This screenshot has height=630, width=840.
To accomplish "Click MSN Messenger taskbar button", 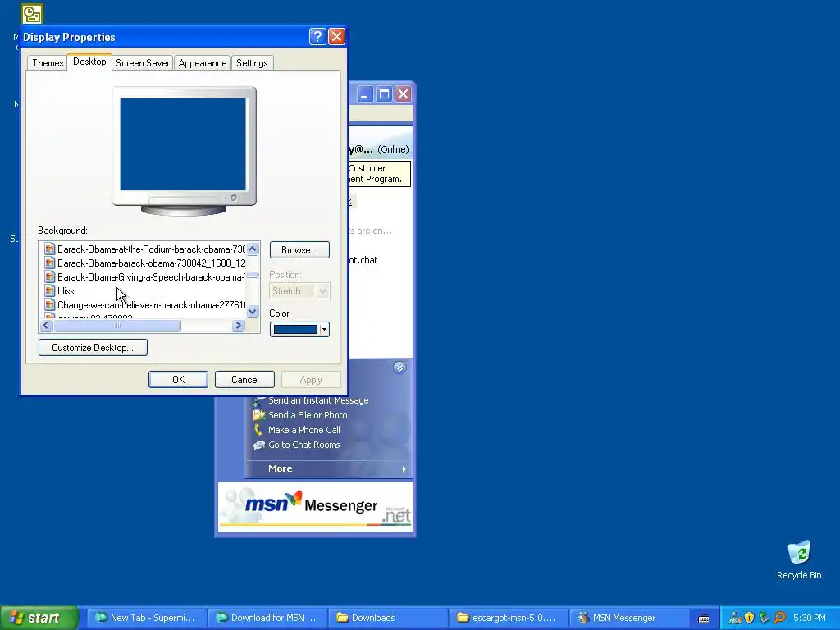I will tap(628, 618).
